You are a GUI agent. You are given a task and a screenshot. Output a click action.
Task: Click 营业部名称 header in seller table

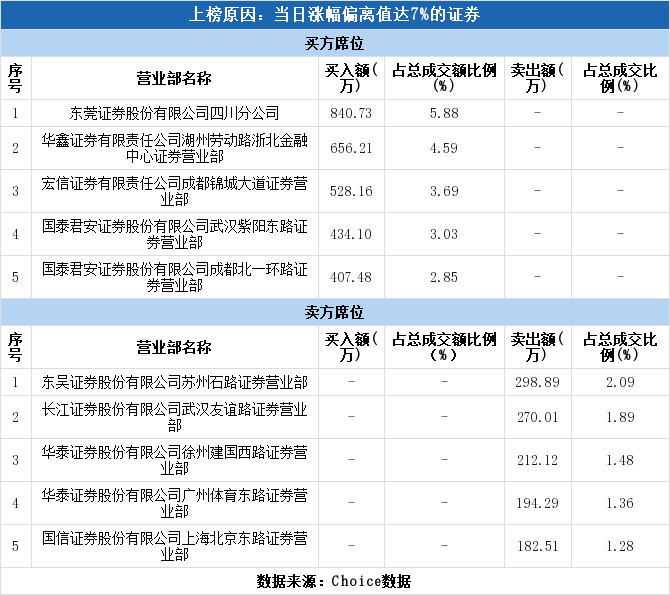point(174,347)
